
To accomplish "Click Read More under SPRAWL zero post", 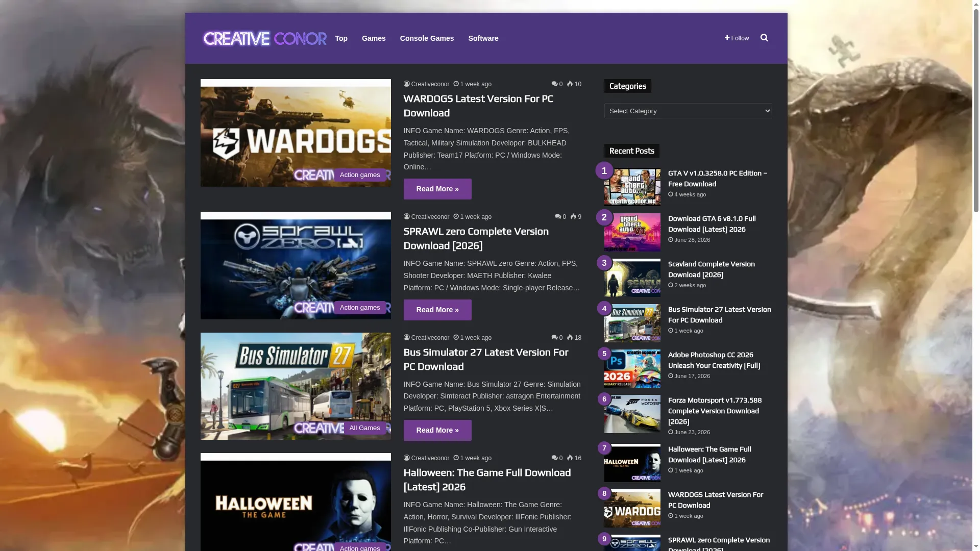I will pos(437,310).
